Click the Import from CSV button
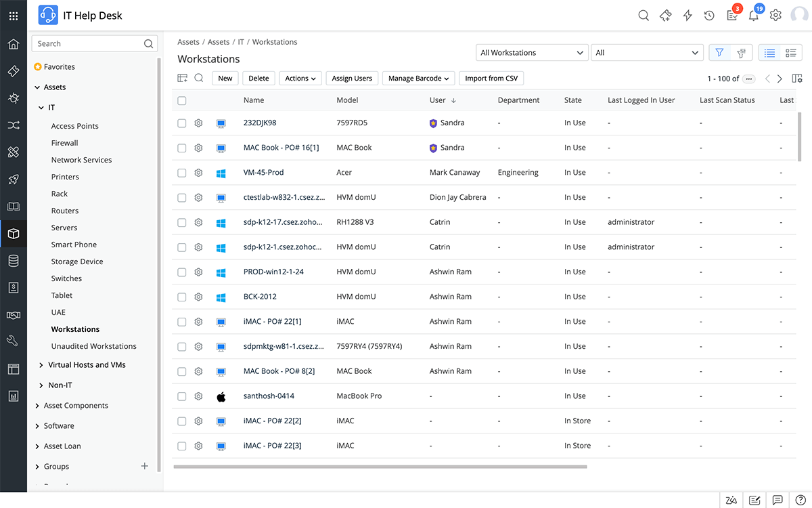Image resolution: width=812 pixels, height=508 pixels. [491, 78]
